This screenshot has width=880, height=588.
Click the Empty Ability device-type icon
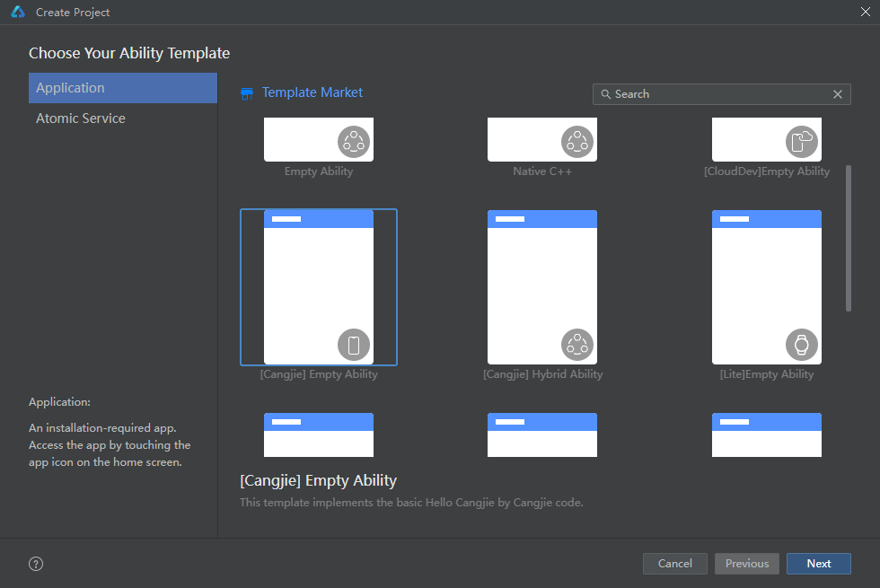coord(354,142)
